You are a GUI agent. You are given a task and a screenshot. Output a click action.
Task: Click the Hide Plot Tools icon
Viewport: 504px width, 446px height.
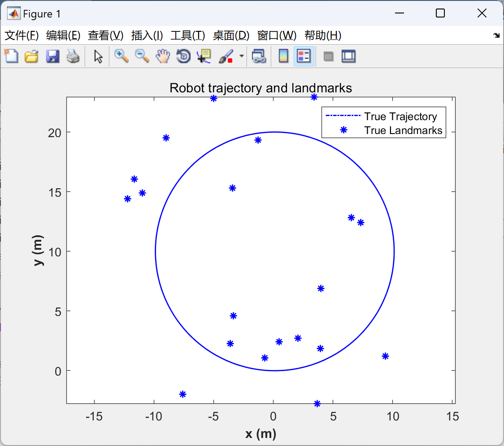click(328, 56)
